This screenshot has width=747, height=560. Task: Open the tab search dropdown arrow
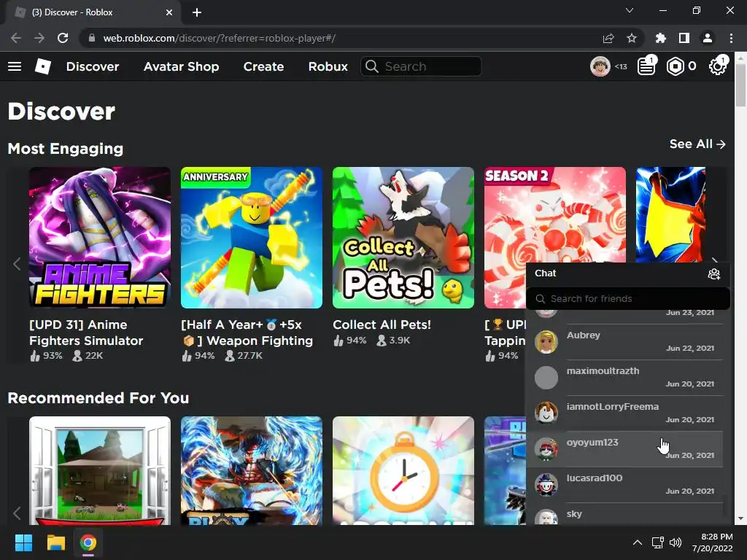(630, 10)
